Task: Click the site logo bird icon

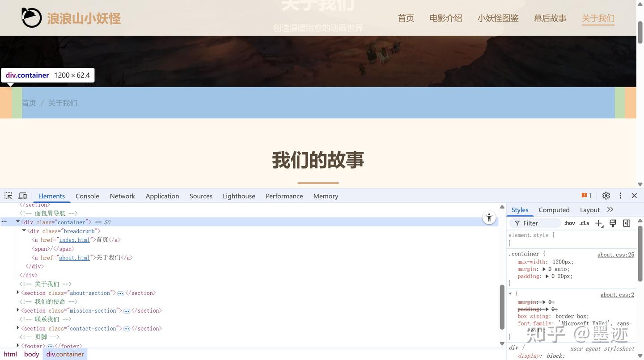Action: click(x=31, y=18)
